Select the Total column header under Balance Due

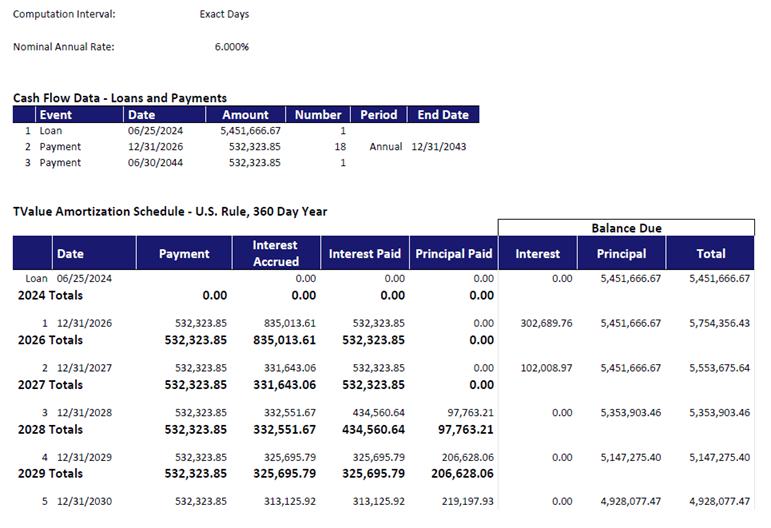pyautogui.click(x=710, y=254)
